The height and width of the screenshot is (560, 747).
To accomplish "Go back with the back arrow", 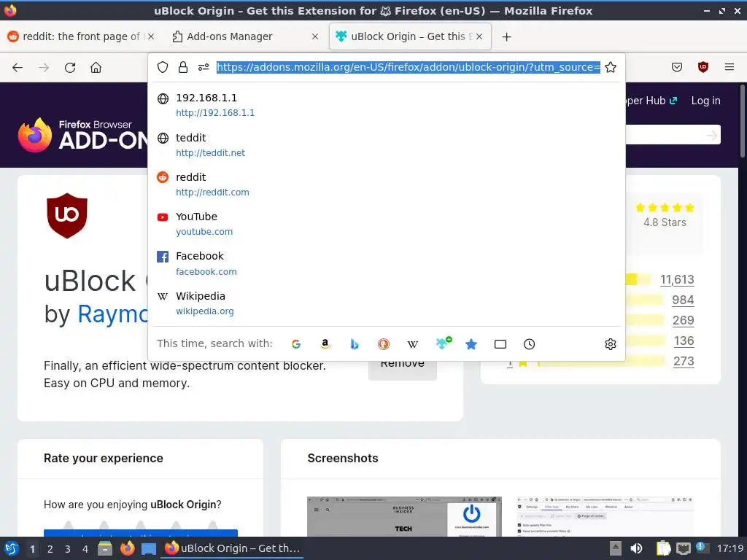I will (x=18, y=68).
